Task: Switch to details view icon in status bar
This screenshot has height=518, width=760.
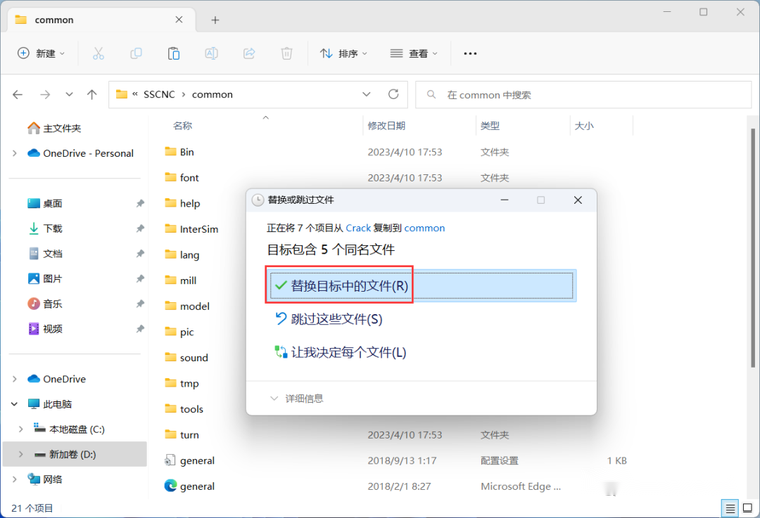Action: point(729,508)
